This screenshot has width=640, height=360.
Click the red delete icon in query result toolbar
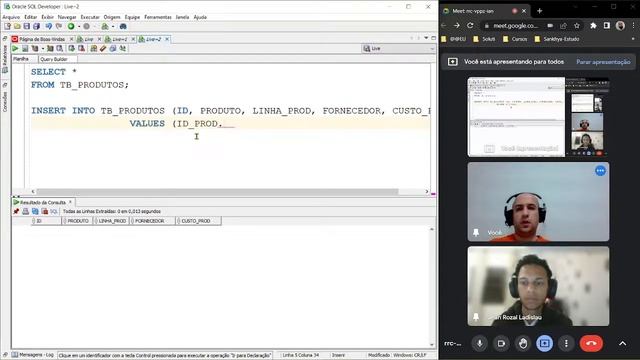point(44,211)
